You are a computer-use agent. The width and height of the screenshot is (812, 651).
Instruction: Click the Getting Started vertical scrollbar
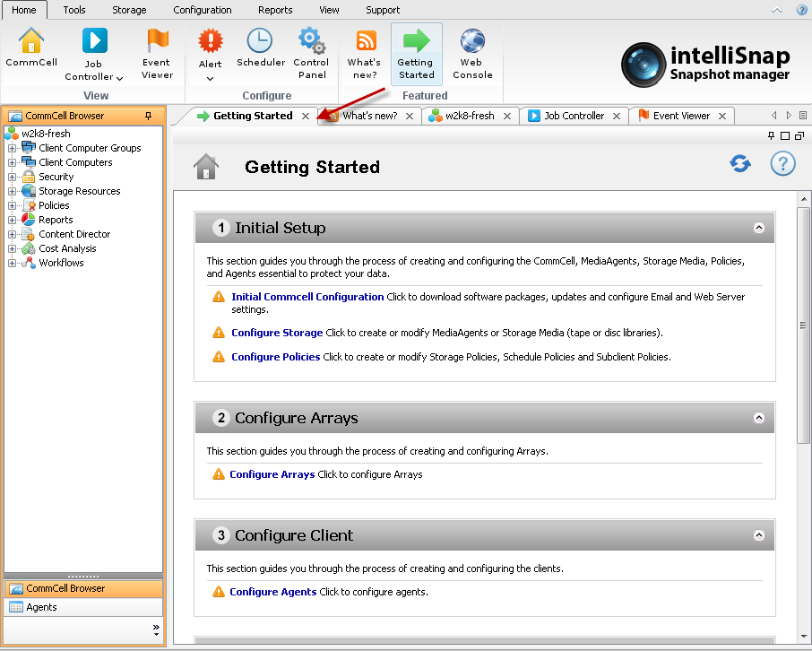click(803, 323)
